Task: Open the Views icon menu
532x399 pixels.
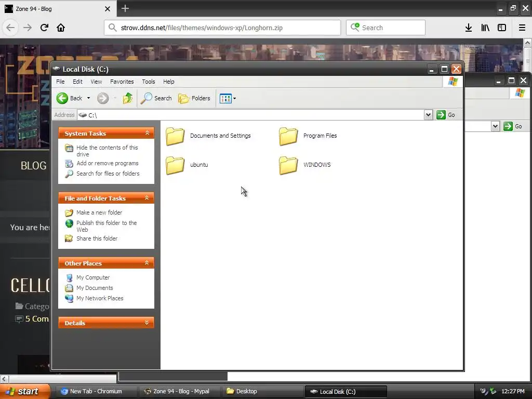Action: [x=225, y=99]
